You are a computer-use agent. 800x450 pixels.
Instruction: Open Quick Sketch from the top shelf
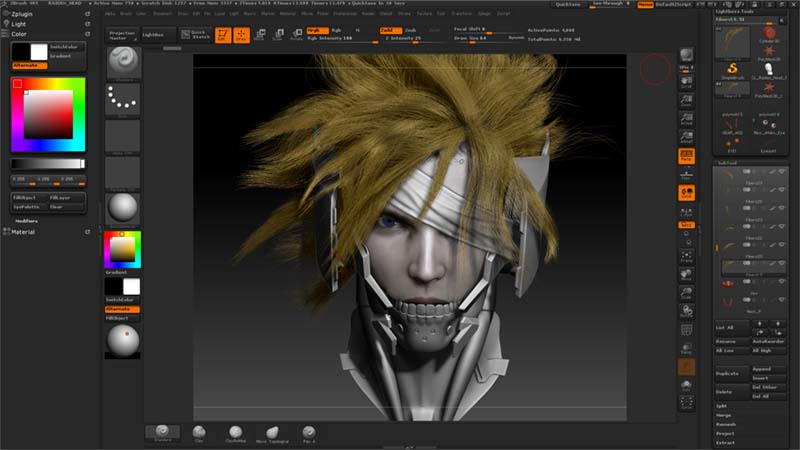195,34
